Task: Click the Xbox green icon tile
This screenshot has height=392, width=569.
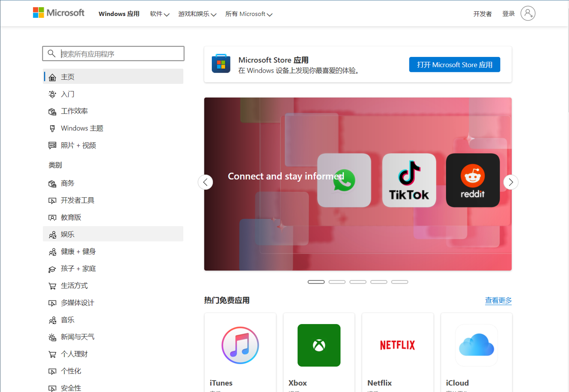Action: click(318, 345)
